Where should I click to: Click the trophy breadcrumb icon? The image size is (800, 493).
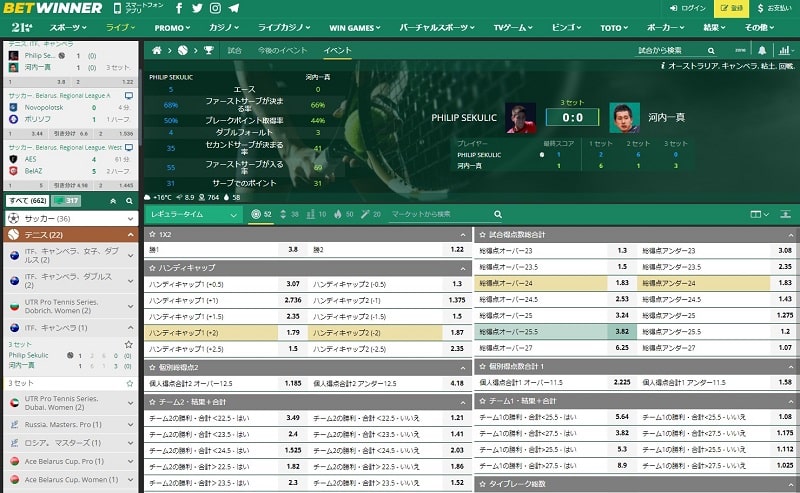[x=209, y=50]
